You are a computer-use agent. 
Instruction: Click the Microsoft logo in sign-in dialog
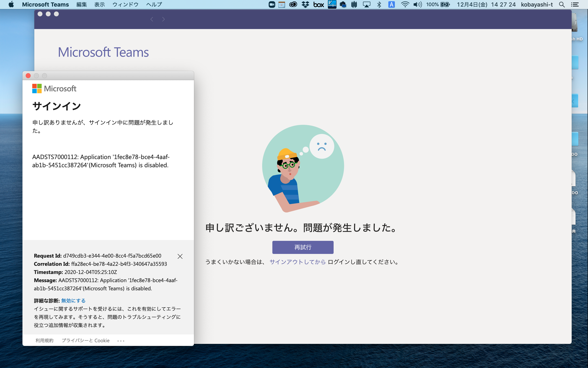pos(54,89)
